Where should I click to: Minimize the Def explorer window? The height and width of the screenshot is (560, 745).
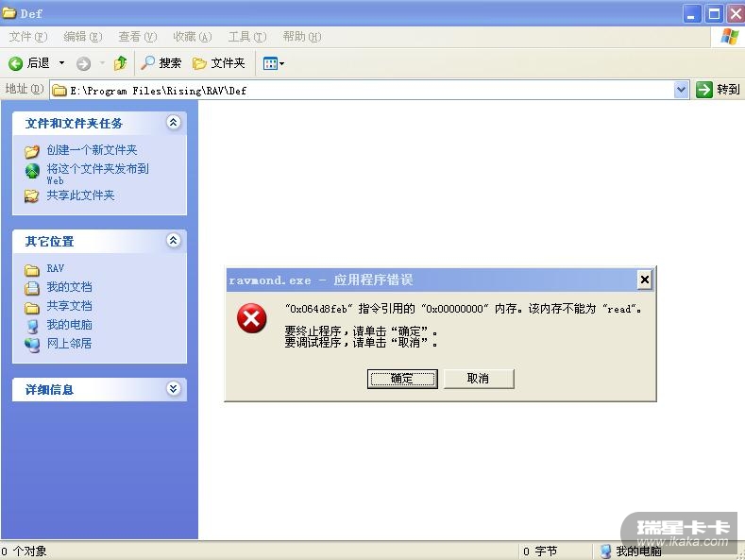point(692,14)
